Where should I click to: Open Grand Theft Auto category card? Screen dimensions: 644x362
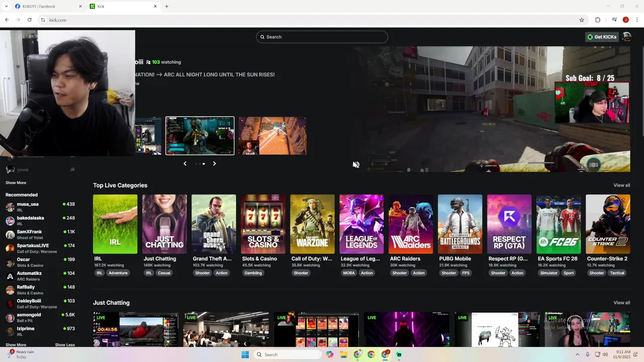[214, 224]
